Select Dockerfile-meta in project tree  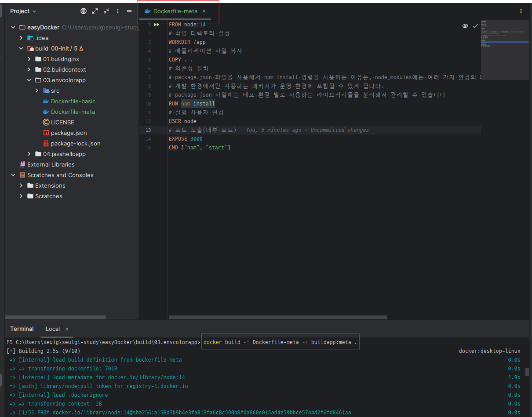(73, 112)
